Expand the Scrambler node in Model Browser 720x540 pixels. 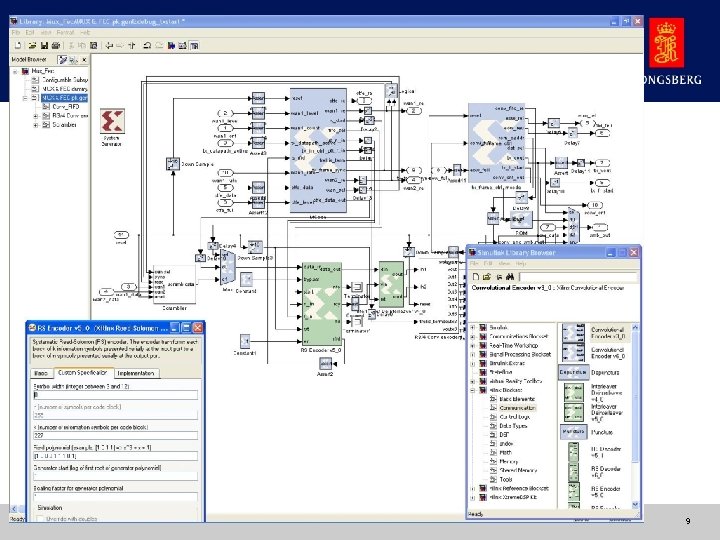point(36,125)
